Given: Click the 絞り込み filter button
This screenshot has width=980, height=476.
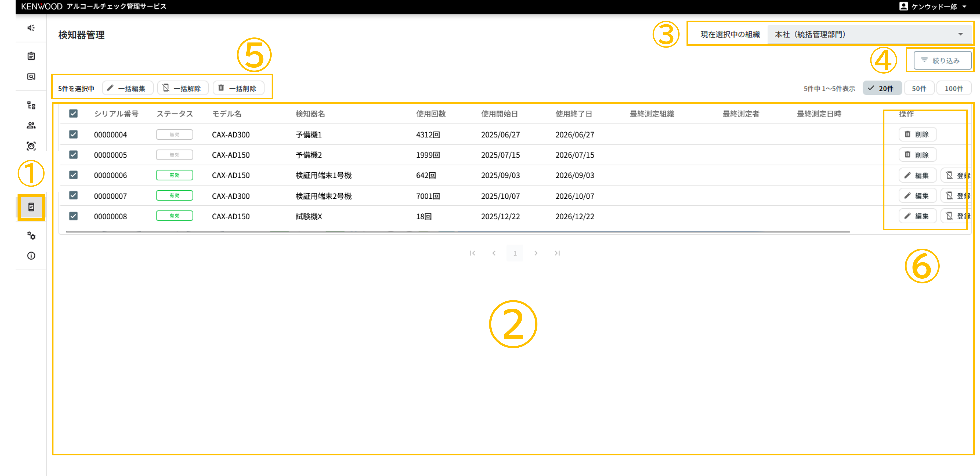Looking at the screenshot, I should (x=942, y=60).
